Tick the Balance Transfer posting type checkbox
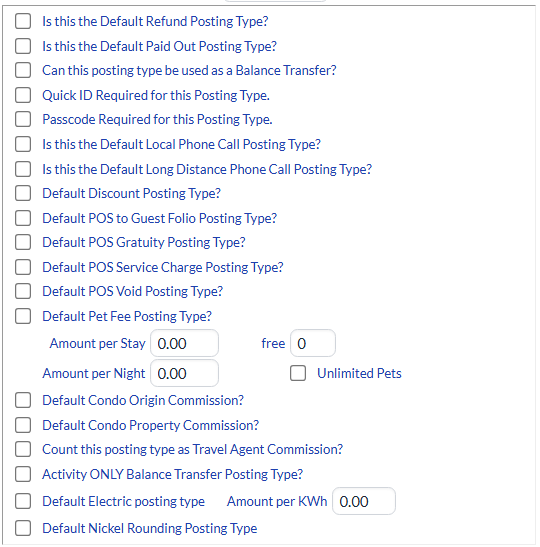540x547 pixels. tap(23, 70)
